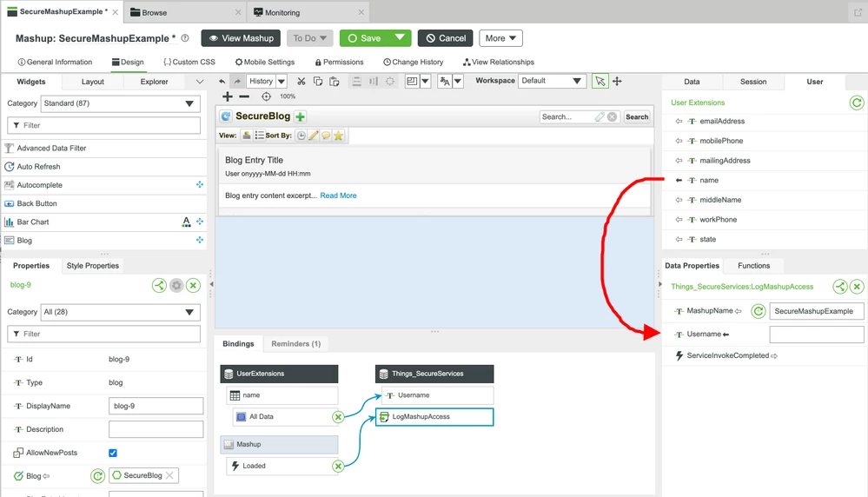Click the help icon beside mashup title
868x497 pixels.
coord(185,38)
